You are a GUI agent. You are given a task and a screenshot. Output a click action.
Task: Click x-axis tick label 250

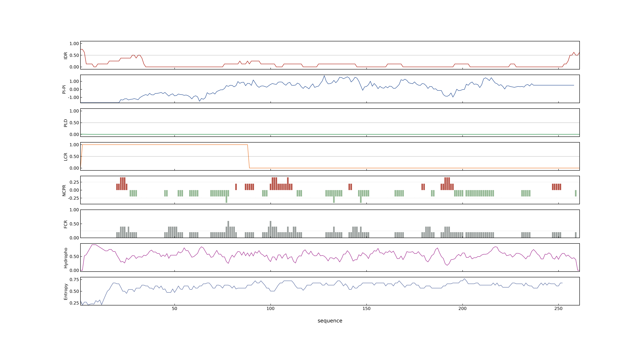tap(558, 309)
